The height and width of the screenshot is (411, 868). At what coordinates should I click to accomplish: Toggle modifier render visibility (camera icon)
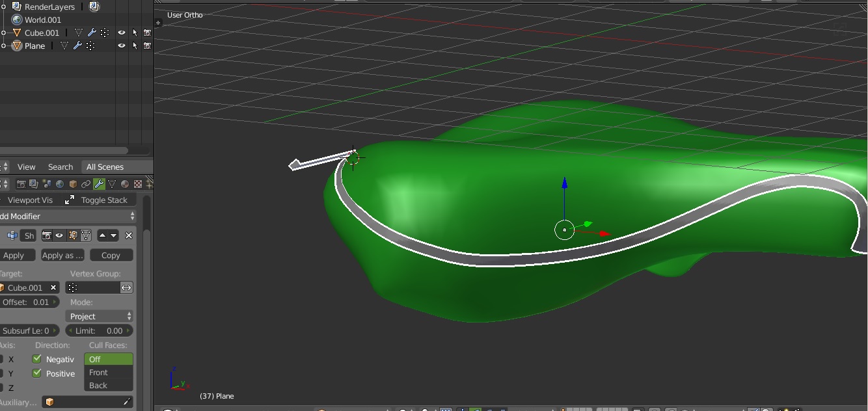coord(47,235)
